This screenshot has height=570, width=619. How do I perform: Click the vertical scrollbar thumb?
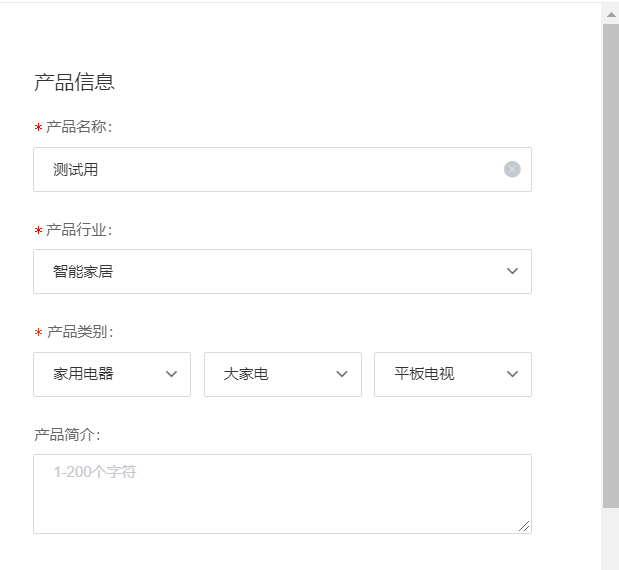[610, 260]
